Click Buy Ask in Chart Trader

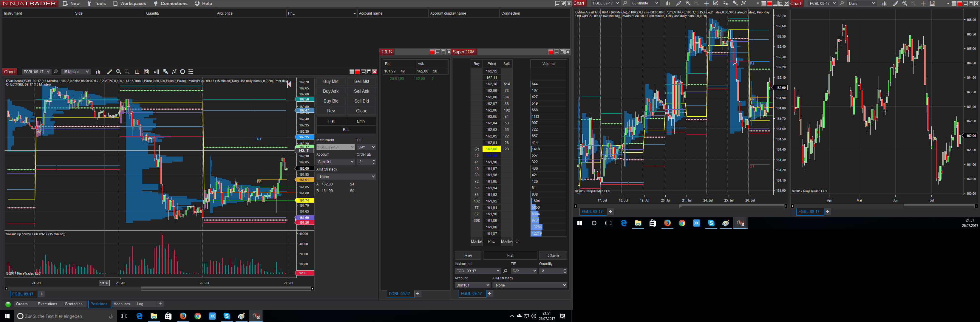pyautogui.click(x=331, y=91)
